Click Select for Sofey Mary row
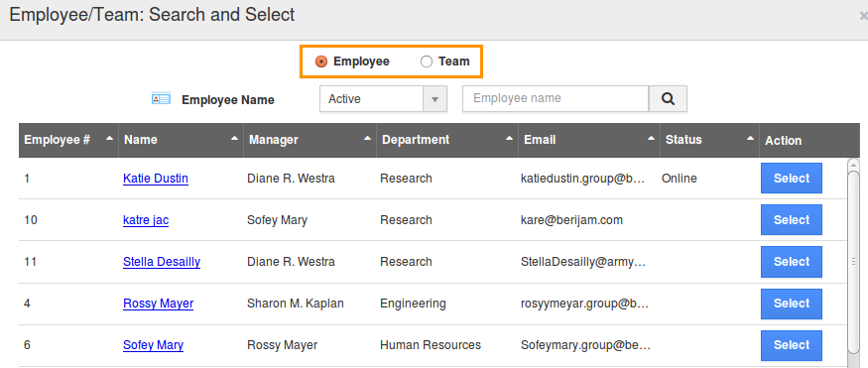868x368 pixels. point(792,345)
